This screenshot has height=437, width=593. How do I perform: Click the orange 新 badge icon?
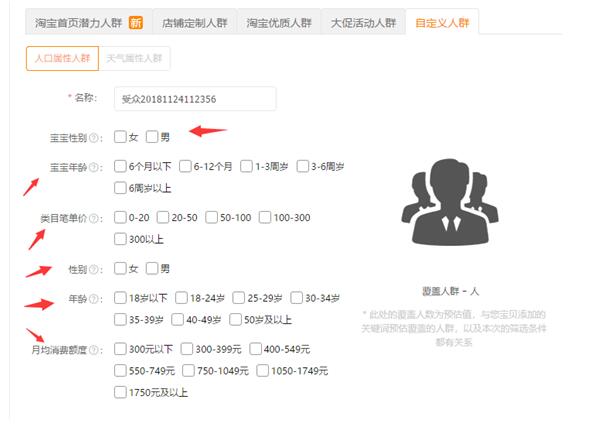pos(136,23)
